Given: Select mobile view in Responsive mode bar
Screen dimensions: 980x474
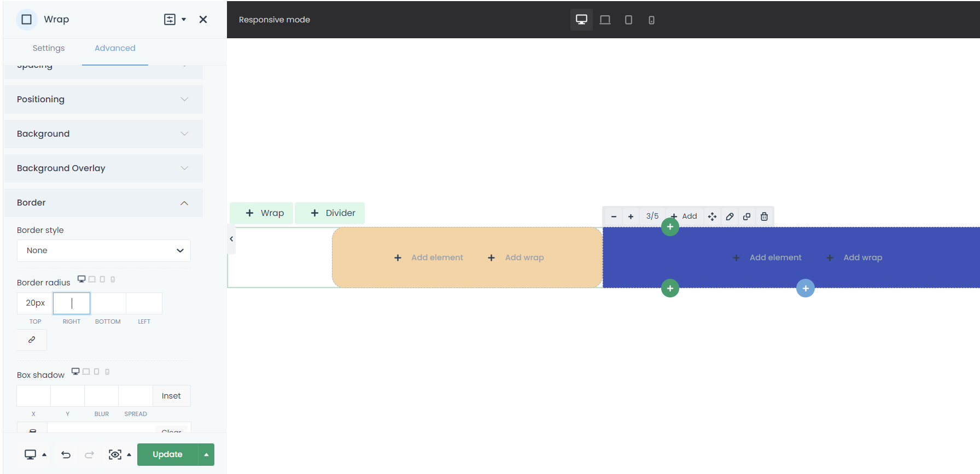Looking at the screenshot, I should point(652,20).
